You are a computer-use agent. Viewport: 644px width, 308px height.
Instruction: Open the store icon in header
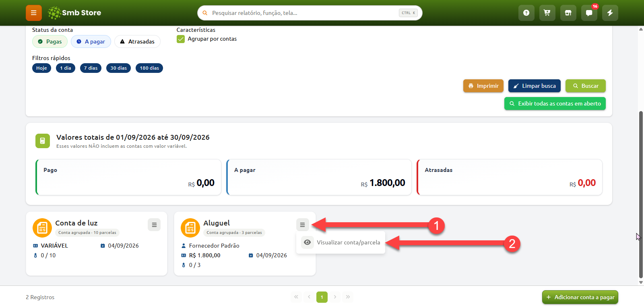coord(568,13)
